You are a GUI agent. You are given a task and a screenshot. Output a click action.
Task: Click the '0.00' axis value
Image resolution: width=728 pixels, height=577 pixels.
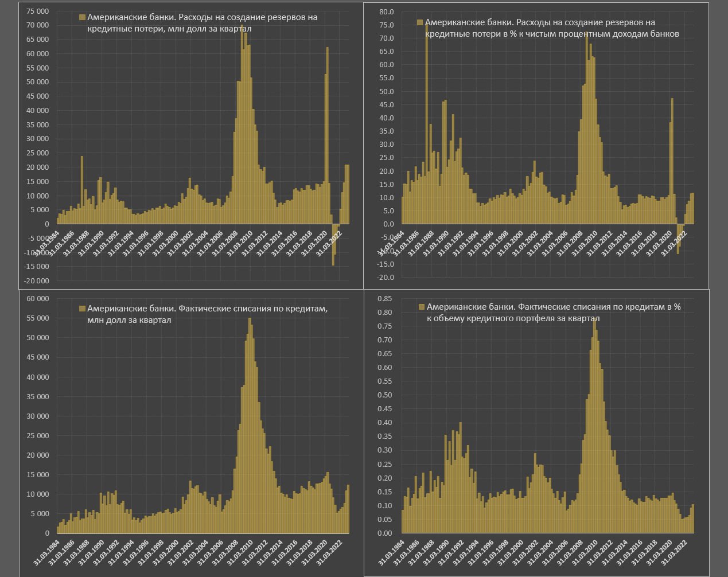[384, 533]
